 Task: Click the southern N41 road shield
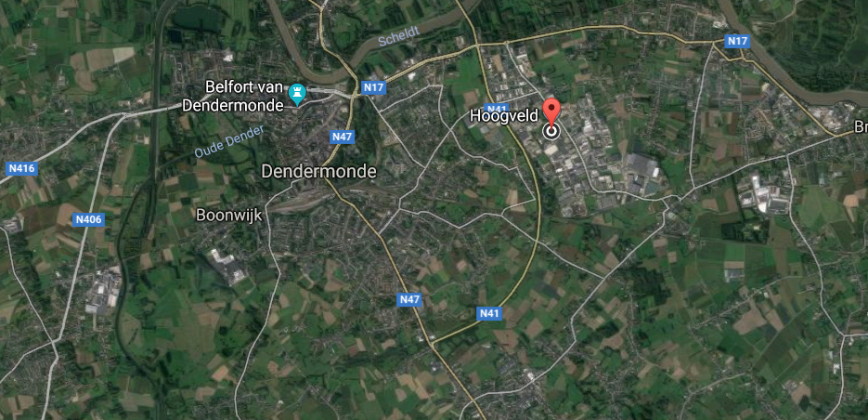[x=489, y=314]
